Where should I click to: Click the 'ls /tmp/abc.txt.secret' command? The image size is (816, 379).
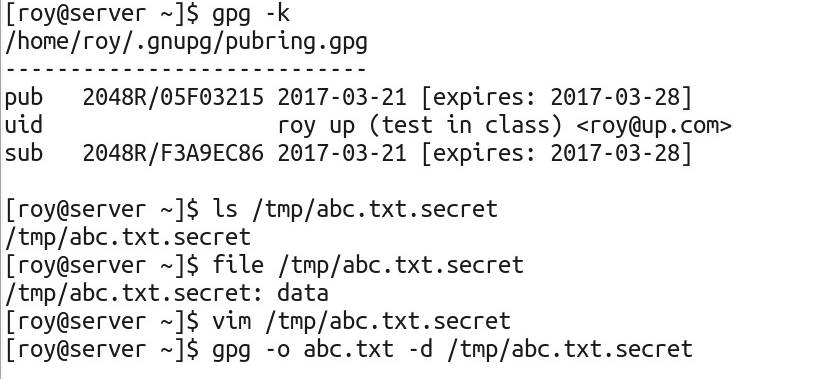[x=355, y=210]
